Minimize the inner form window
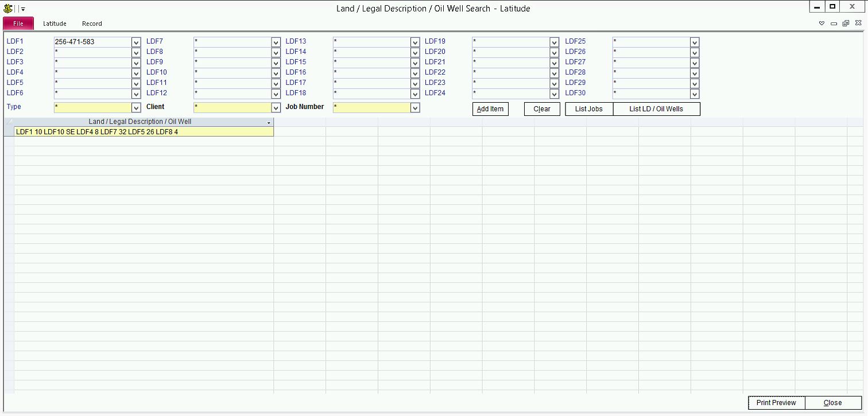Viewport: 868px width, 416px height. (834, 24)
